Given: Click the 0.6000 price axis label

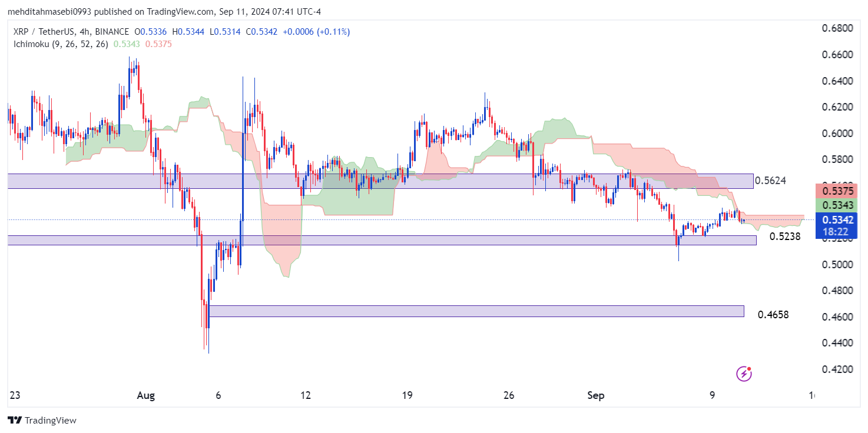Looking at the screenshot, I should (837, 133).
